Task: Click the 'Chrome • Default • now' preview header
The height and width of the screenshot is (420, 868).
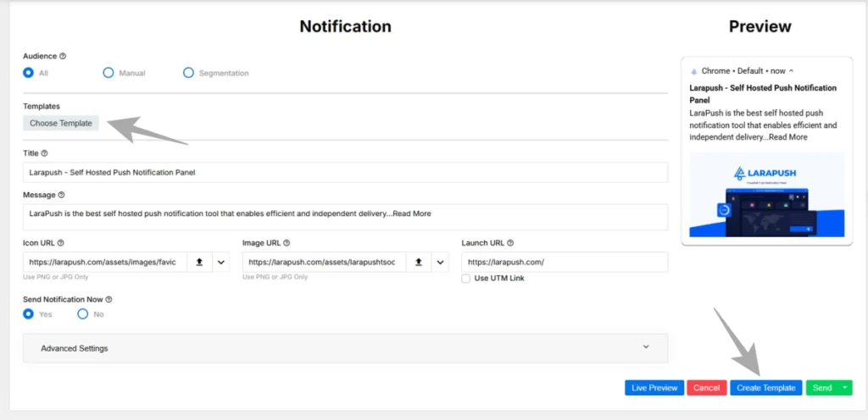Action: click(x=743, y=71)
